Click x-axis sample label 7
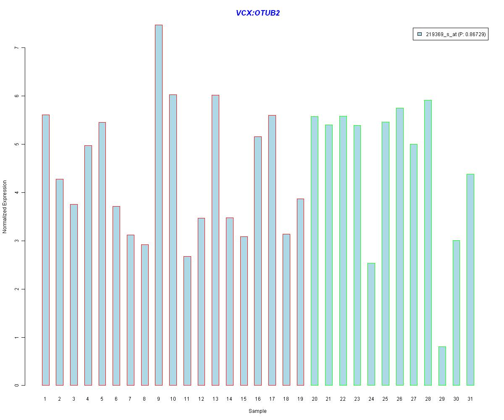The image size is (504, 420). coord(131,399)
